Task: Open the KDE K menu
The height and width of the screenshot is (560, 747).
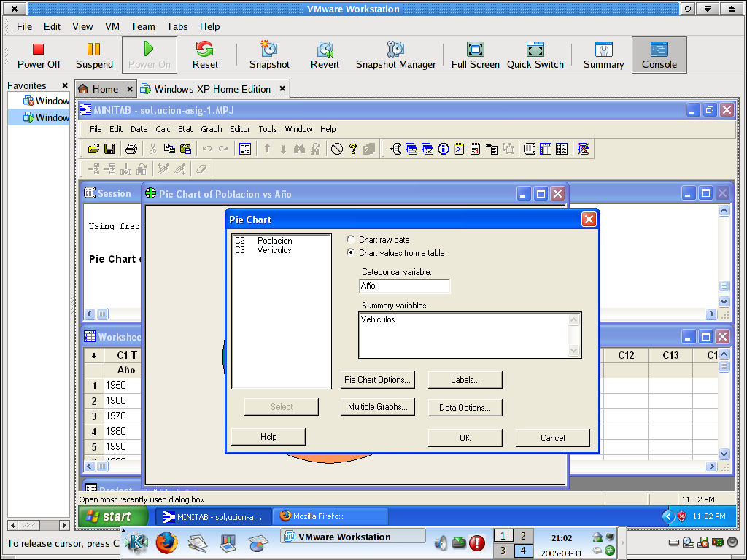Action: pos(136,542)
